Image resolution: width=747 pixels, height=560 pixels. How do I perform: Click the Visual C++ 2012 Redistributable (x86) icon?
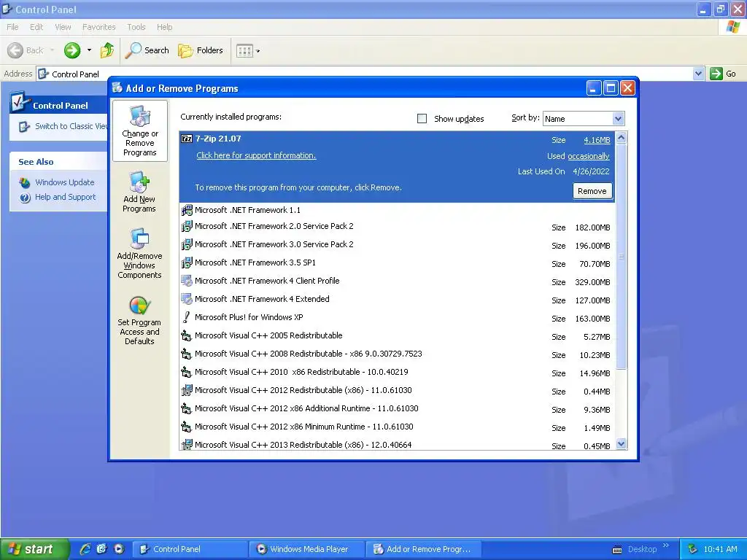(x=187, y=390)
